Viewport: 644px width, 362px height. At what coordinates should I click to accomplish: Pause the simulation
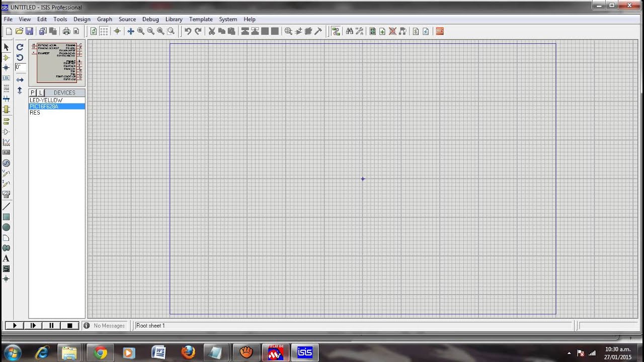(x=51, y=326)
